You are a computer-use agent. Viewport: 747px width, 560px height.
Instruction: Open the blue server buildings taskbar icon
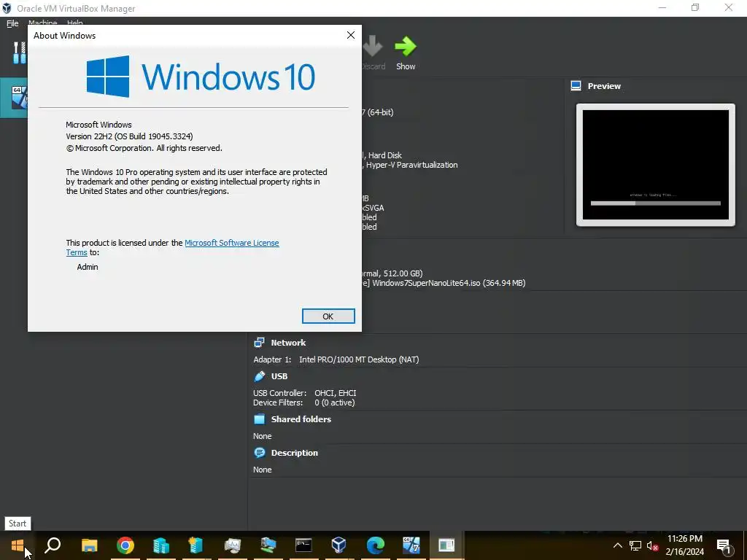(x=161, y=545)
